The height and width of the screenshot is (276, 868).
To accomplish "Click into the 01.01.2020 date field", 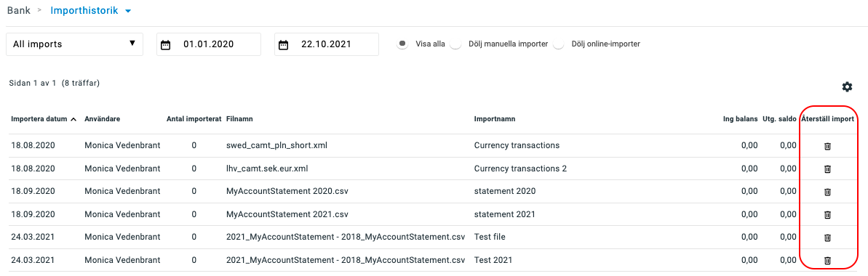I will (209, 44).
